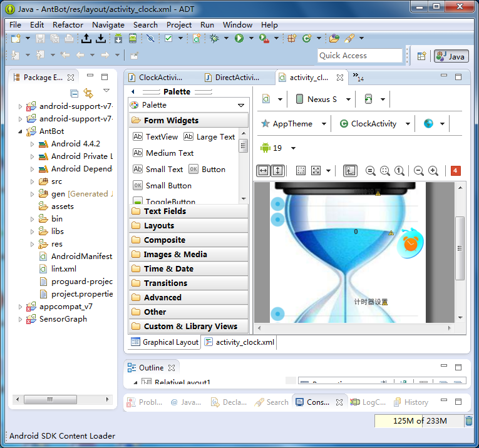Image resolution: width=479 pixels, height=448 pixels.
Task: Toggle fill height layout button
Action: [x=278, y=170]
